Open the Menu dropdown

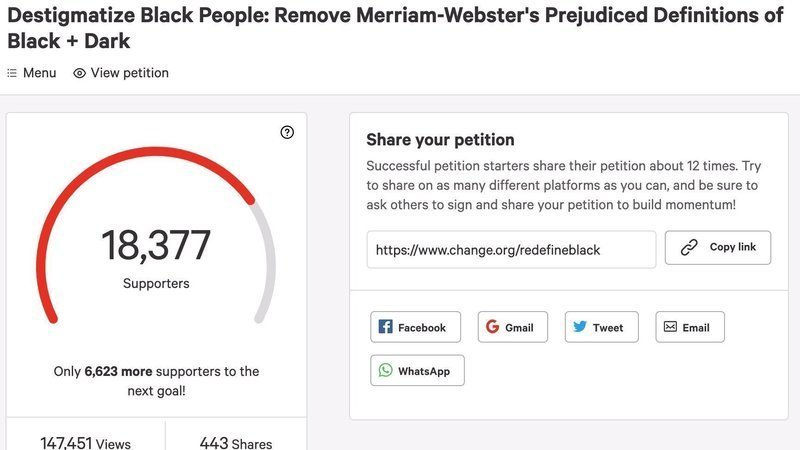(32, 73)
